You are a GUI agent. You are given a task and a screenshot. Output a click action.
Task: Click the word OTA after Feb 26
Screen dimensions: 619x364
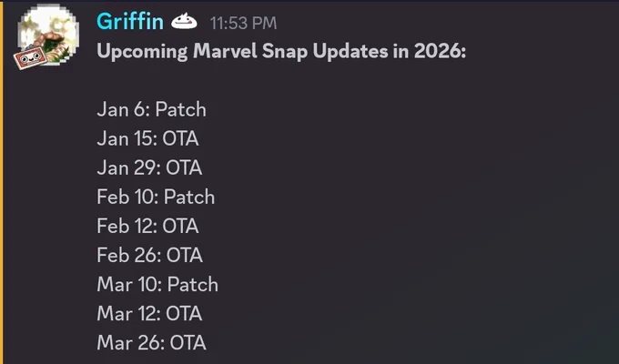[185, 256]
